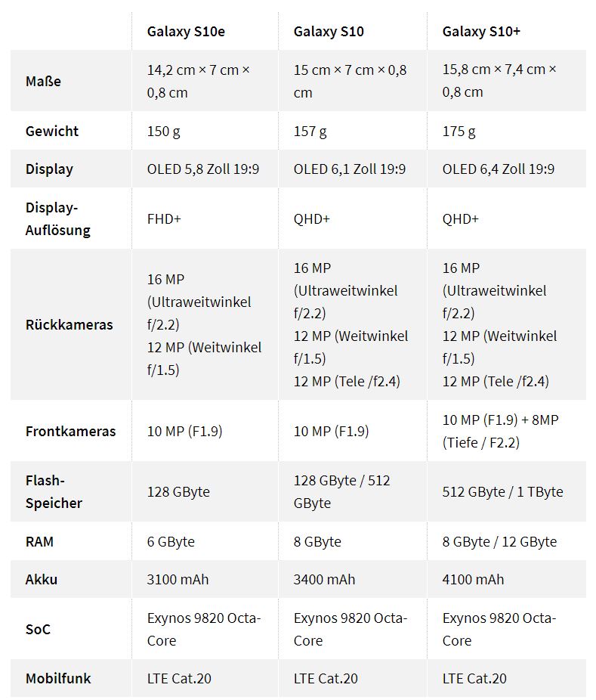596x700 pixels.
Task: Click the SoC row label
Action: point(38,628)
